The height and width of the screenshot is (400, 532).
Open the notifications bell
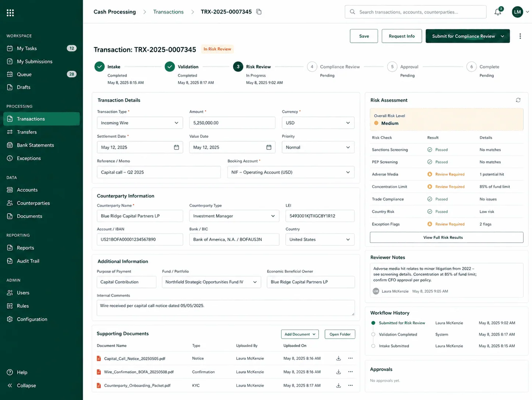[x=498, y=12]
